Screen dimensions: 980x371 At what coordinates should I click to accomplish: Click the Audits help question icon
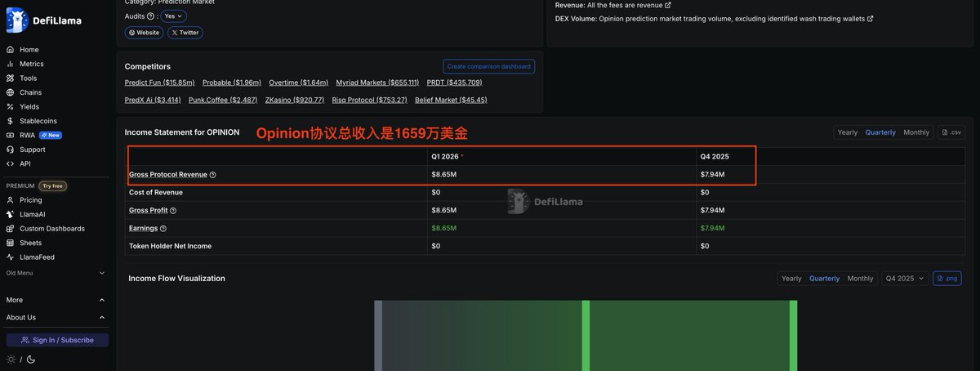(x=150, y=16)
